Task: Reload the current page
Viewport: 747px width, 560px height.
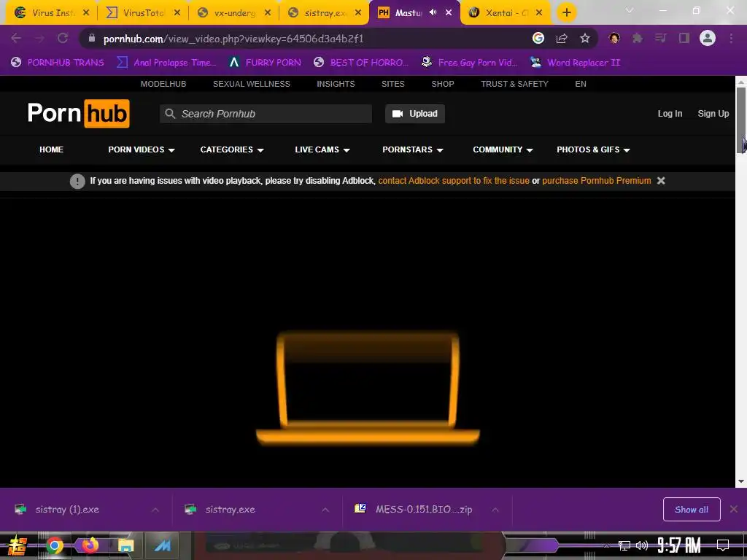Action: point(63,38)
